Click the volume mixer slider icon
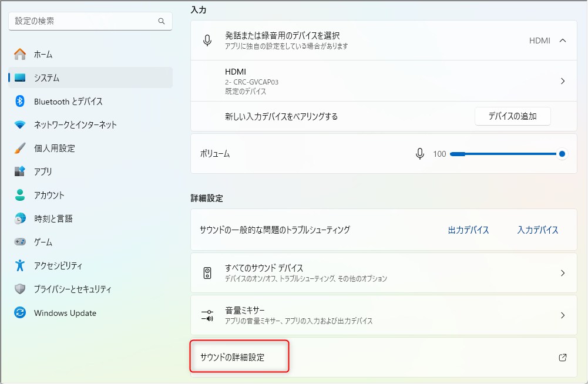Viewport: 588px width, 384px height. coord(207,315)
